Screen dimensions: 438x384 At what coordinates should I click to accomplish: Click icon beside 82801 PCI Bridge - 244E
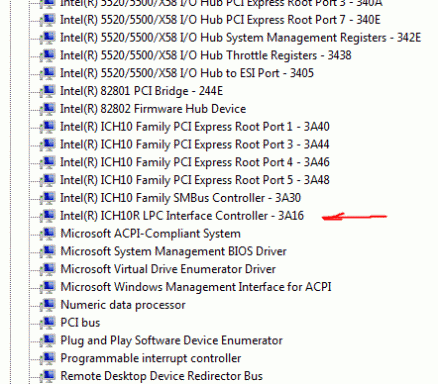[48, 91]
